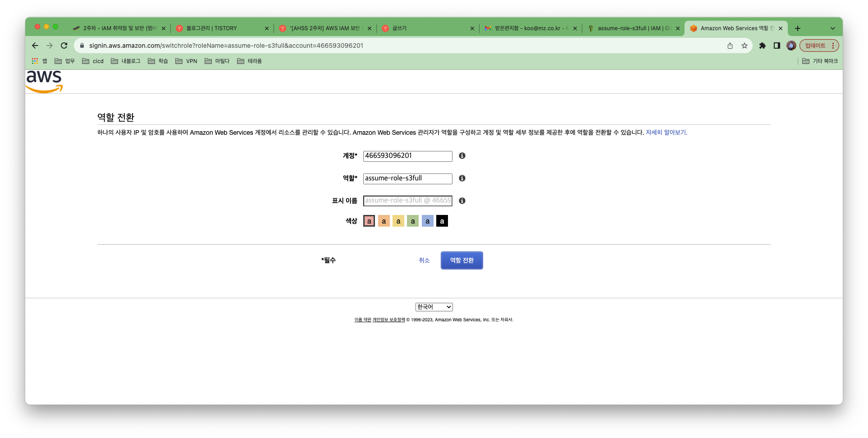Screen dimensions: 868x438
Task: Go back with the browser back arrow
Action: (x=35, y=46)
